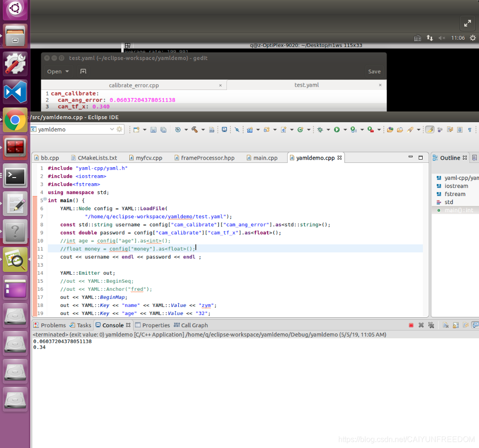Save the current editor with the disk icon
This screenshot has width=479, height=448.
(x=153, y=129)
